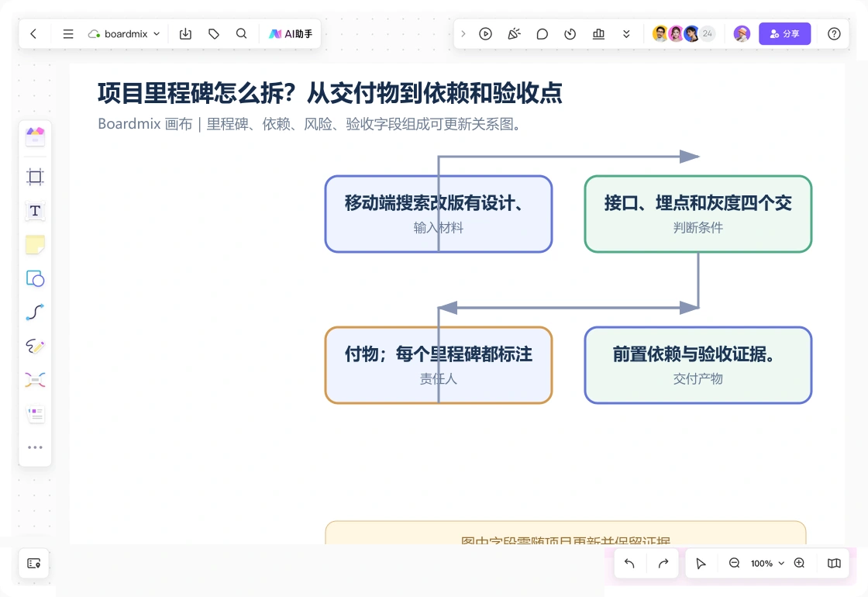868x597 pixels.
Task: Zoom in with the plus magnifier
Action: (799, 563)
